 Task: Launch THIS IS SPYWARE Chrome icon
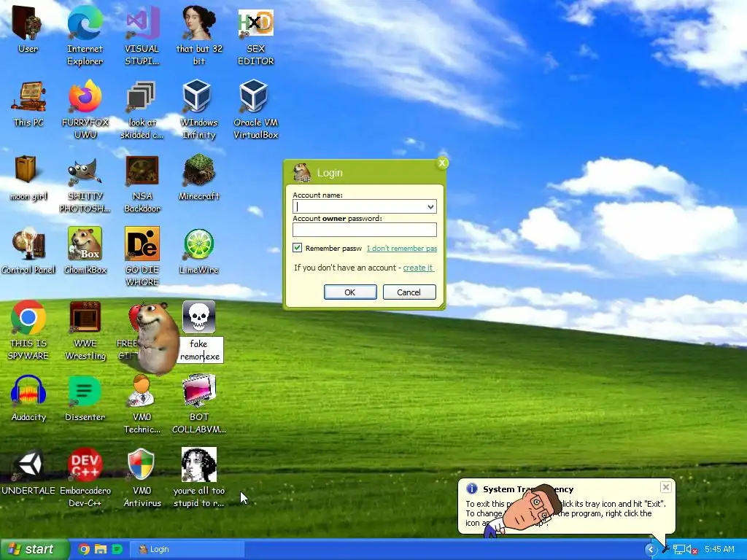coord(28,317)
